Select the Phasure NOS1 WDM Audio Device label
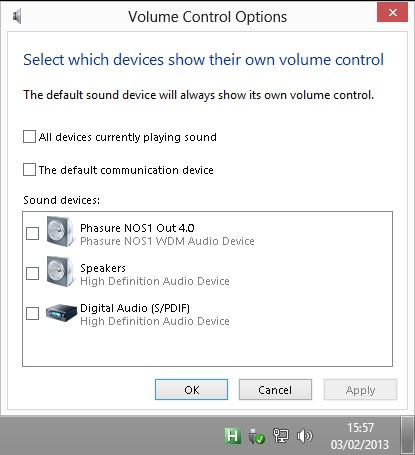Viewport: 415px width, 455px height. (167, 241)
